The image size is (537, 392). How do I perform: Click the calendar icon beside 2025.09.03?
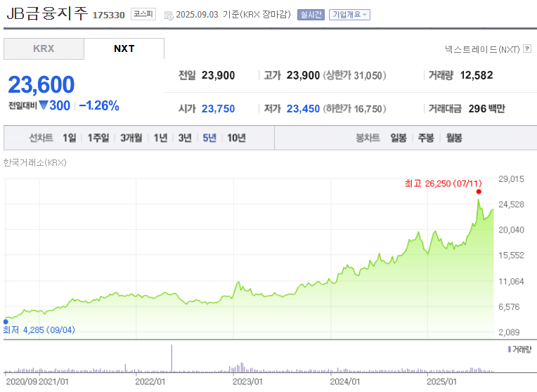[169, 15]
